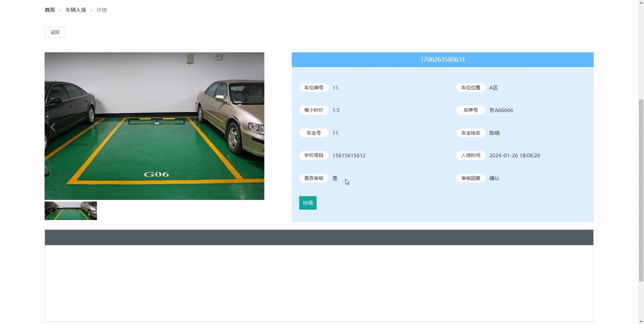This screenshot has height=324, width=644.
Task: Click the vertical scrollbar thumb
Action: 641,190
